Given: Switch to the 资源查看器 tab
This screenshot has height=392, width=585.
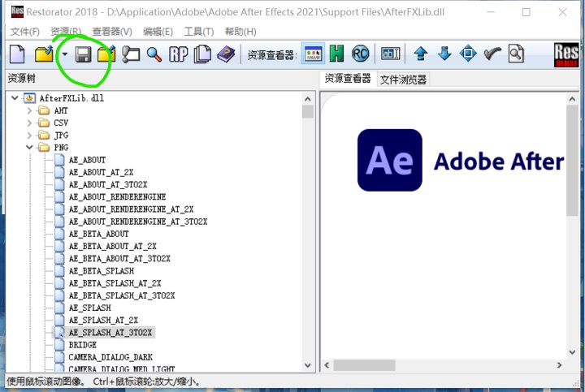Looking at the screenshot, I should tap(348, 79).
